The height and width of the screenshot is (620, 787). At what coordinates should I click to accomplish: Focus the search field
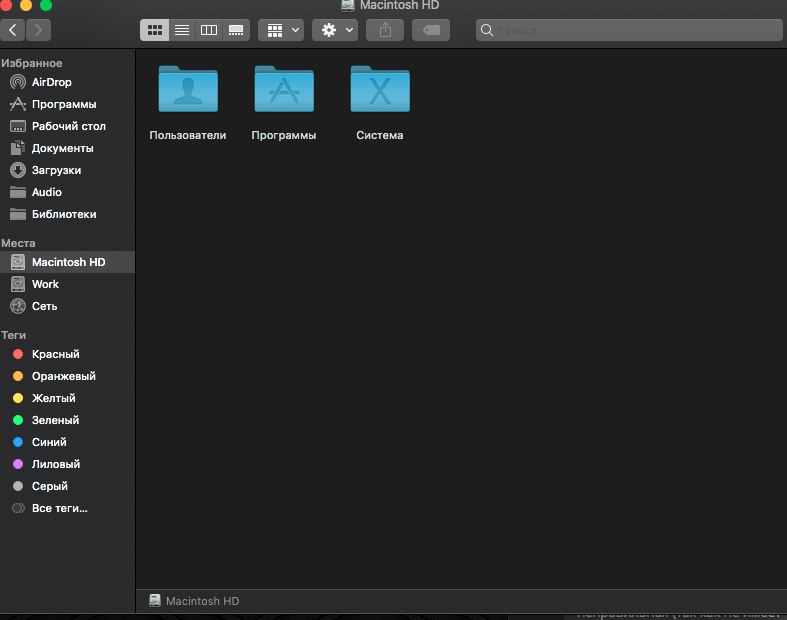point(629,30)
